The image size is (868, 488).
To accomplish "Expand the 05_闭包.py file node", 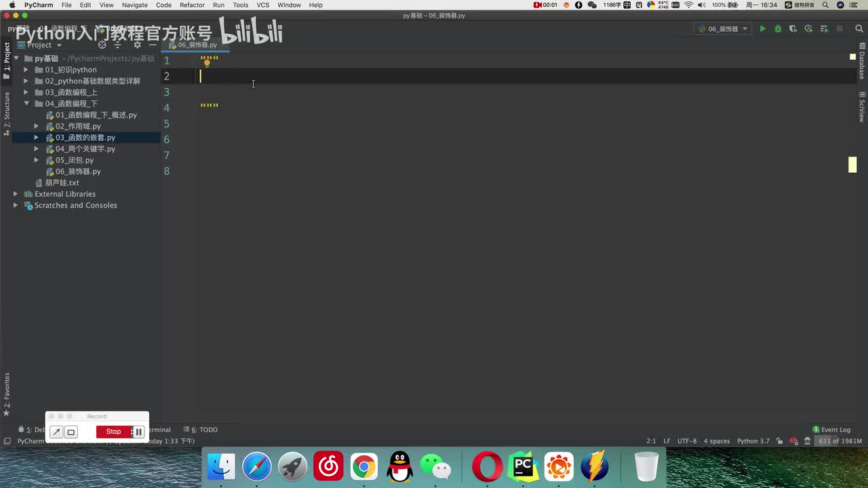I will [x=37, y=160].
